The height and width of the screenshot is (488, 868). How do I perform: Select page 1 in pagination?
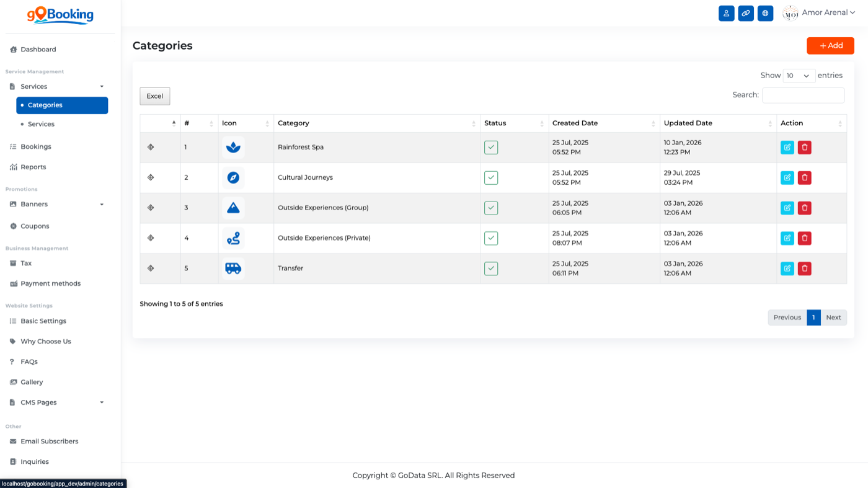click(813, 317)
